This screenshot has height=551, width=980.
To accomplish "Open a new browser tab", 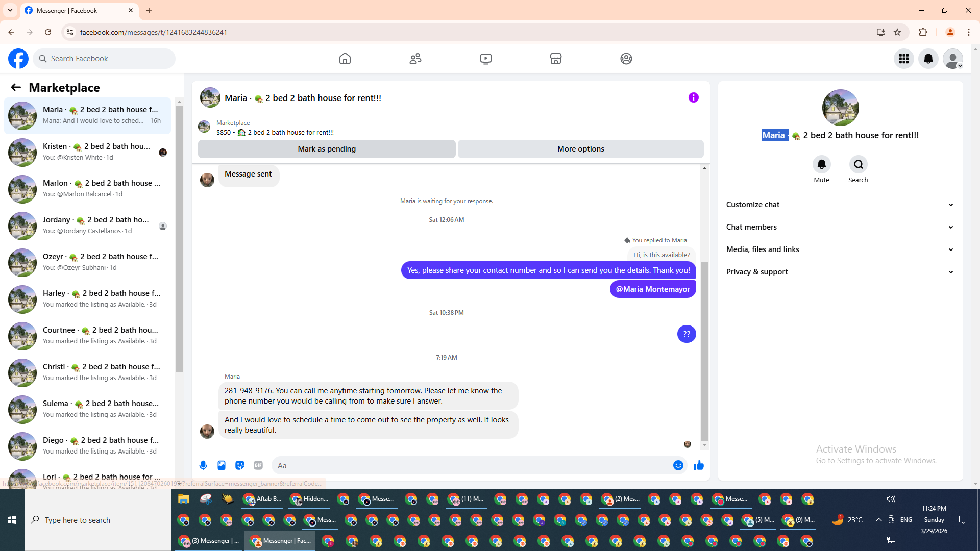I will pyautogui.click(x=149, y=10).
